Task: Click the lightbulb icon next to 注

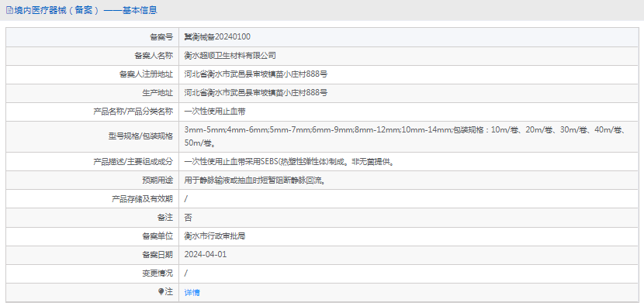Action: (x=161, y=291)
